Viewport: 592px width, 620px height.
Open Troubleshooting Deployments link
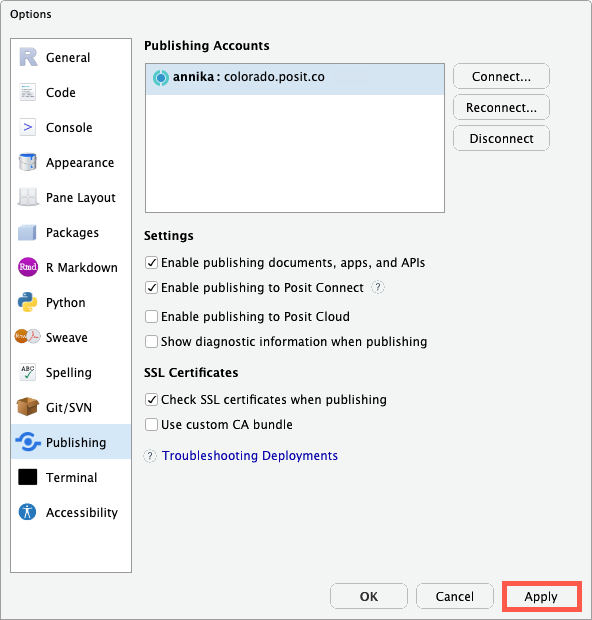click(x=250, y=456)
